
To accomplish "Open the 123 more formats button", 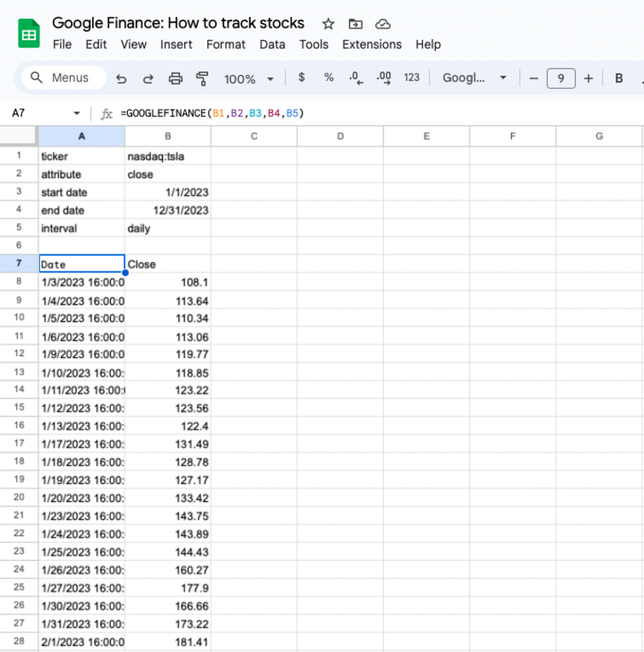I will pyautogui.click(x=412, y=77).
